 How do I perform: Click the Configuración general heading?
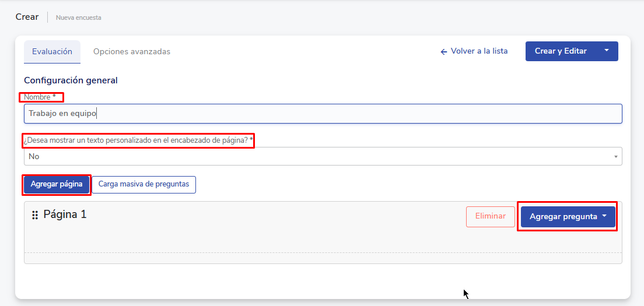(71, 80)
